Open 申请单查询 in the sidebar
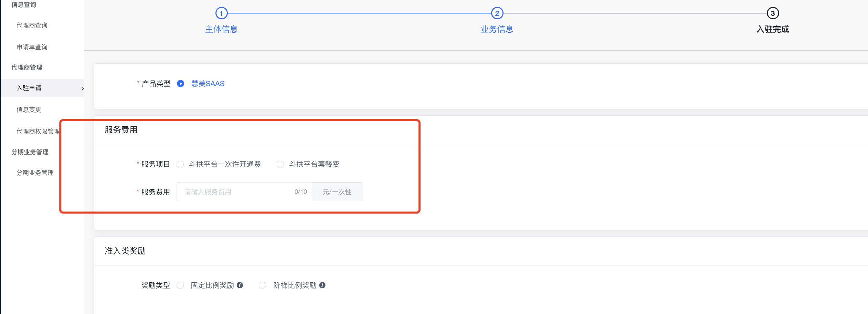Viewport: 868px width, 314px height. 32,47
